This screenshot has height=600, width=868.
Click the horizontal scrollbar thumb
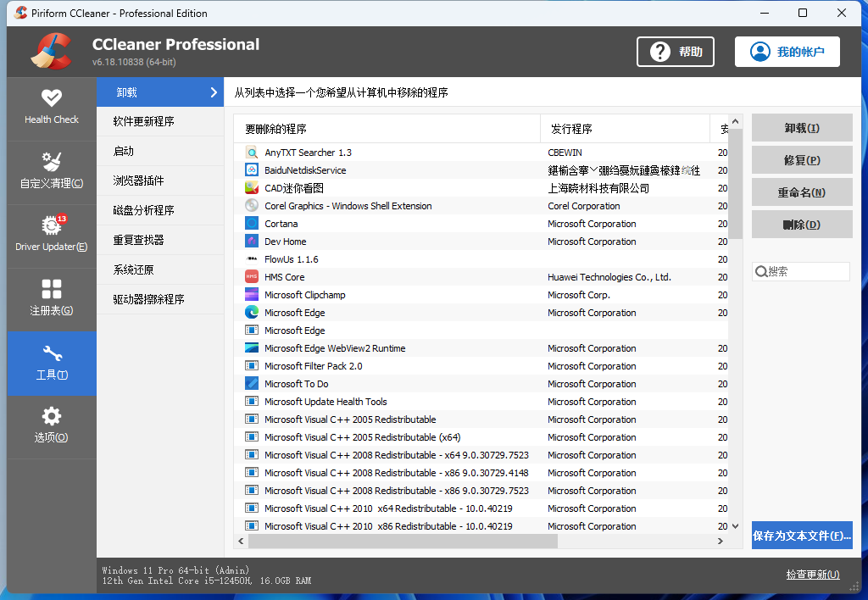pyautogui.click(x=403, y=541)
